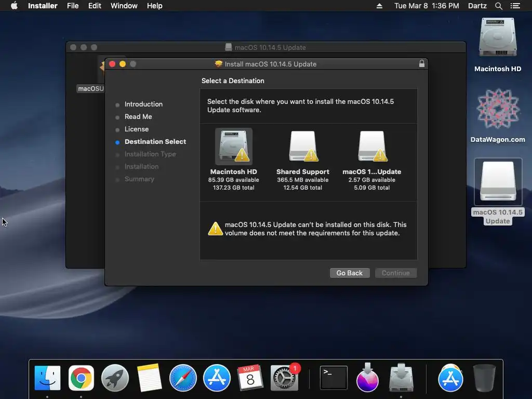Select macOS 10.14.5 Update volume on desktop
The image size is (532, 399).
tap(498, 182)
